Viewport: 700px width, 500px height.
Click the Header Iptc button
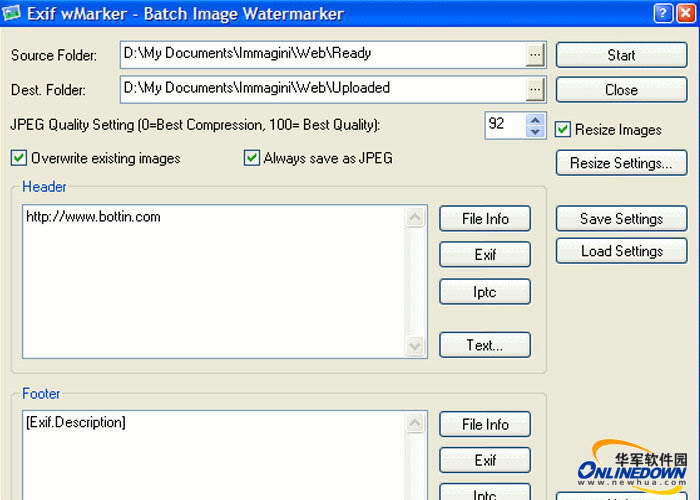[485, 292]
